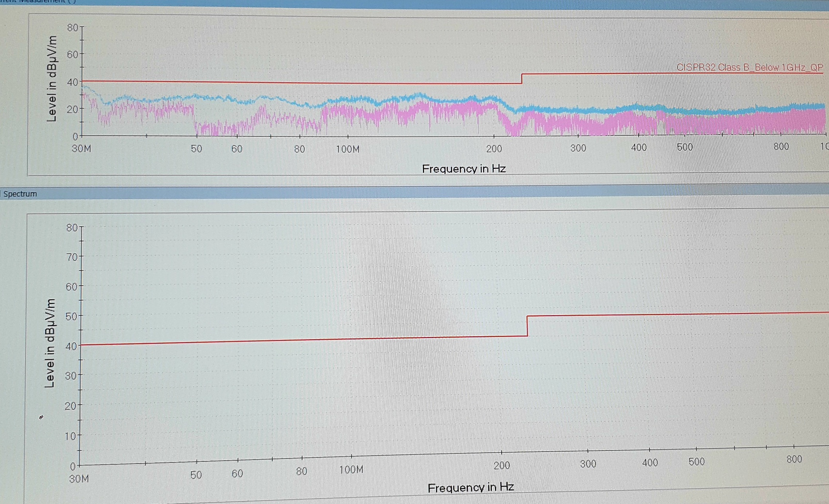Click Spectrum graph 'Frequency in Hz' axis label
This screenshot has height=504, width=829.
(x=470, y=488)
